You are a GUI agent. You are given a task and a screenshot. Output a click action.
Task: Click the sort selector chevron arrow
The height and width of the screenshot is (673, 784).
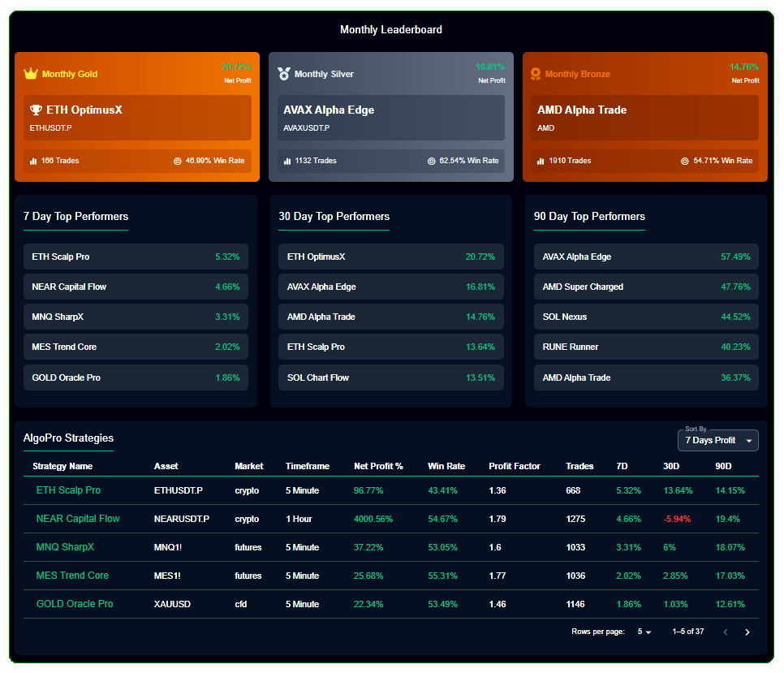[749, 440]
